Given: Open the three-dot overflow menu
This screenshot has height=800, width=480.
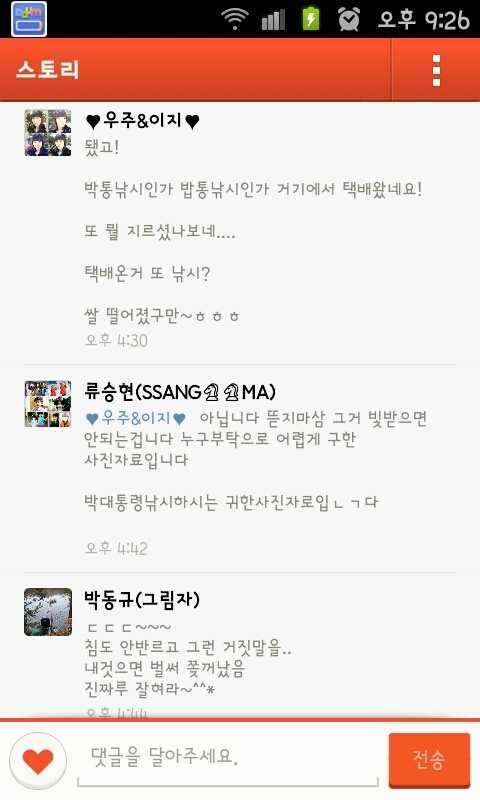Looking at the screenshot, I should click(x=436, y=70).
